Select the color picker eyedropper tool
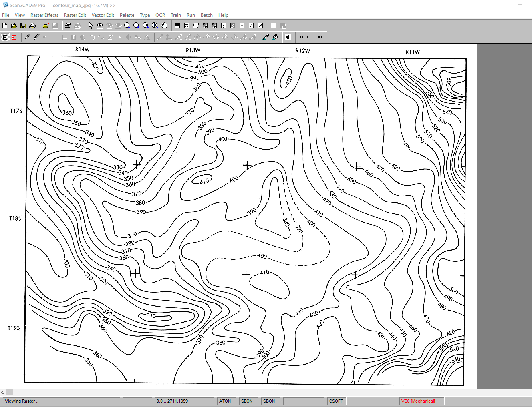The image size is (532, 407). point(265,37)
